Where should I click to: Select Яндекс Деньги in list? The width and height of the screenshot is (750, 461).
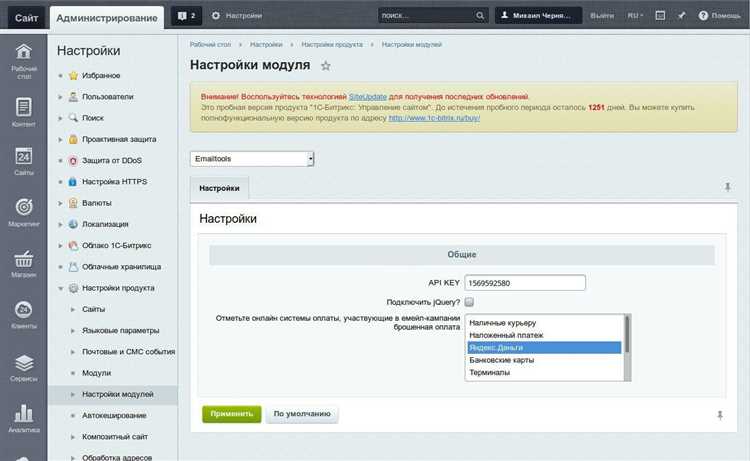(544, 348)
